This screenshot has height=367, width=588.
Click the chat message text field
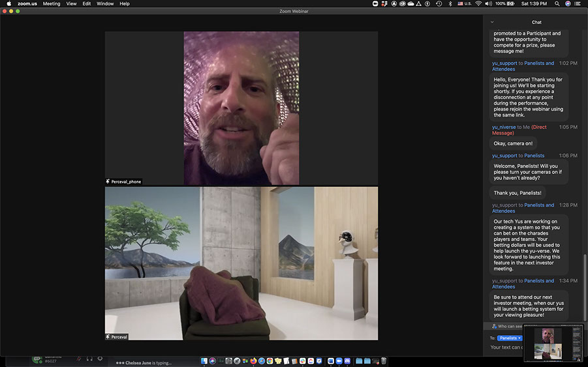coord(506,347)
